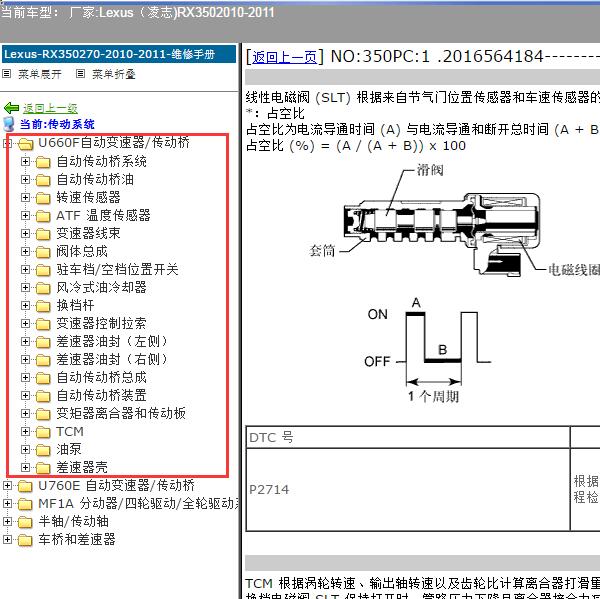The width and height of the screenshot is (600, 599).
Task: Open the 自动传动桥系统 tree item label
Action: pyautogui.click(x=101, y=162)
